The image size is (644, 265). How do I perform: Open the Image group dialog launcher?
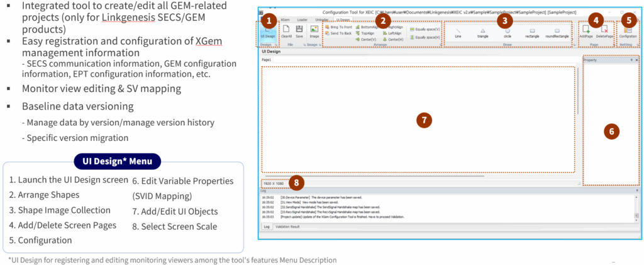point(321,44)
